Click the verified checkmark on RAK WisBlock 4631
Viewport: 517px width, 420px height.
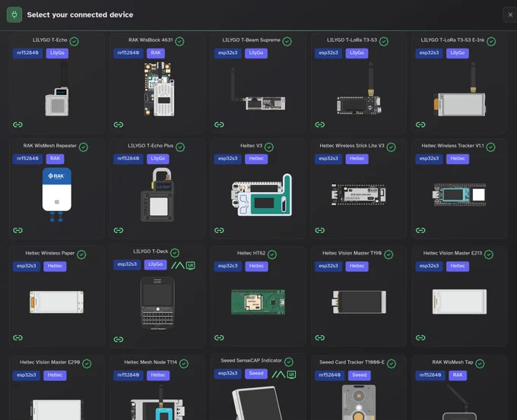179,42
